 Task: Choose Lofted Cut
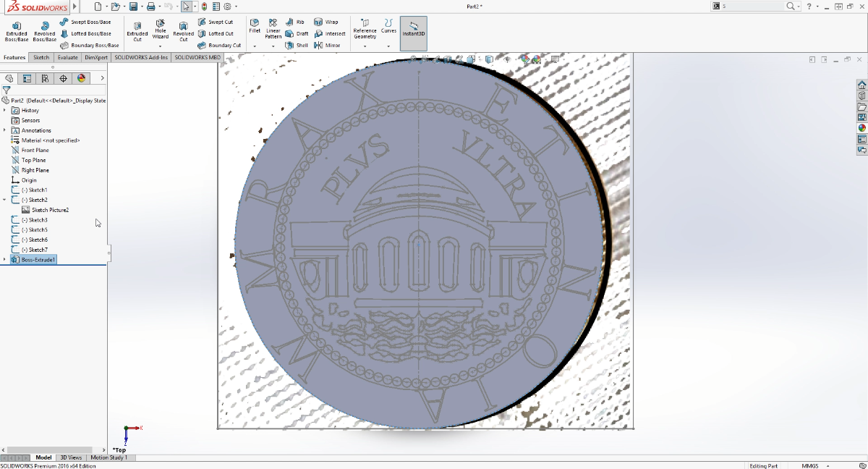click(216, 33)
